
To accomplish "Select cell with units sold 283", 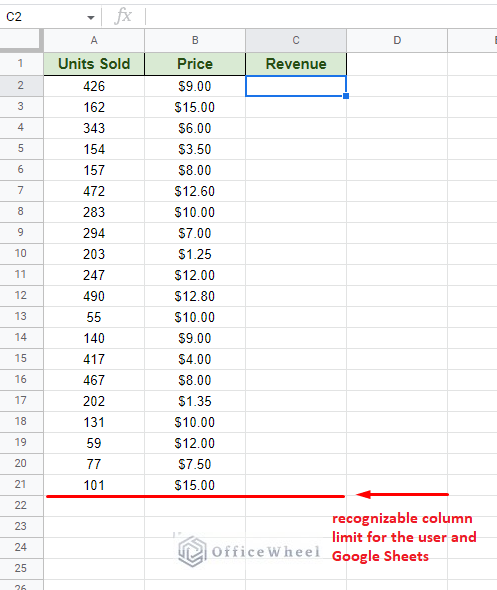I will pyautogui.click(x=94, y=212).
